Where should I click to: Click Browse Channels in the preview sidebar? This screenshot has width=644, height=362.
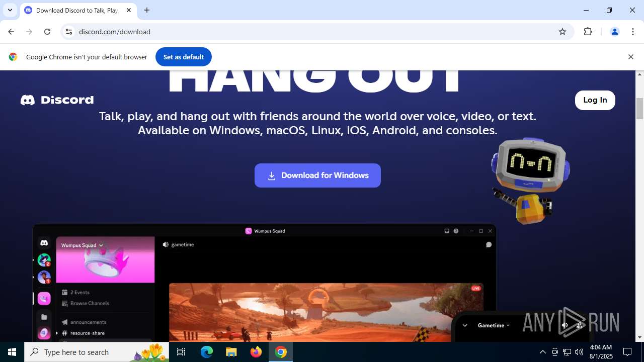(x=85, y=303)
